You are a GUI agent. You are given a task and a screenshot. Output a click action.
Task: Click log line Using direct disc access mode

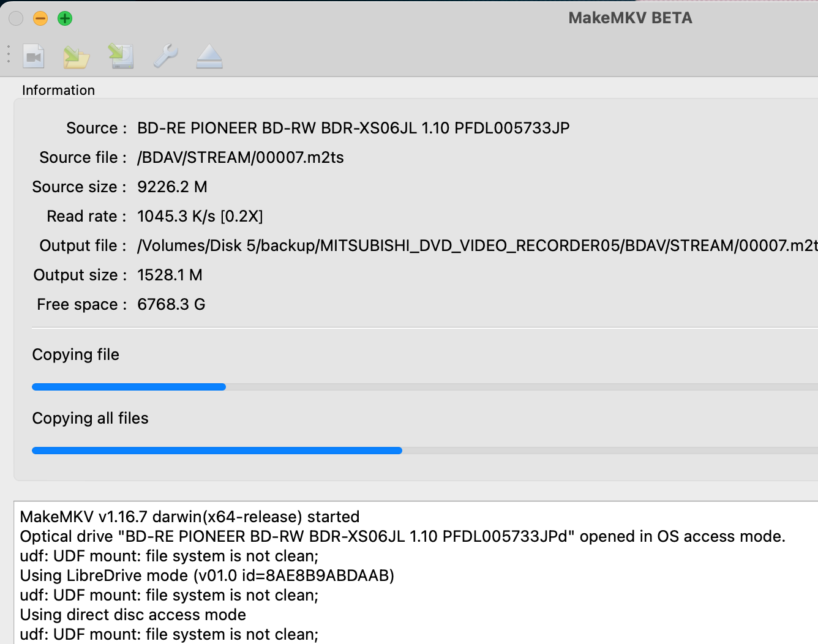click(x=133, y=615)
